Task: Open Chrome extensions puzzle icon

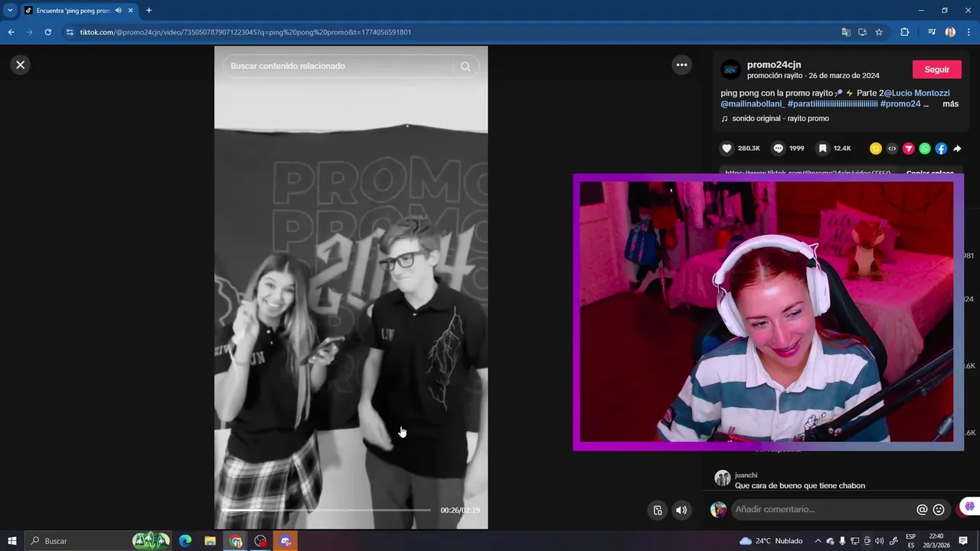Action: click(x=905, y=32)
